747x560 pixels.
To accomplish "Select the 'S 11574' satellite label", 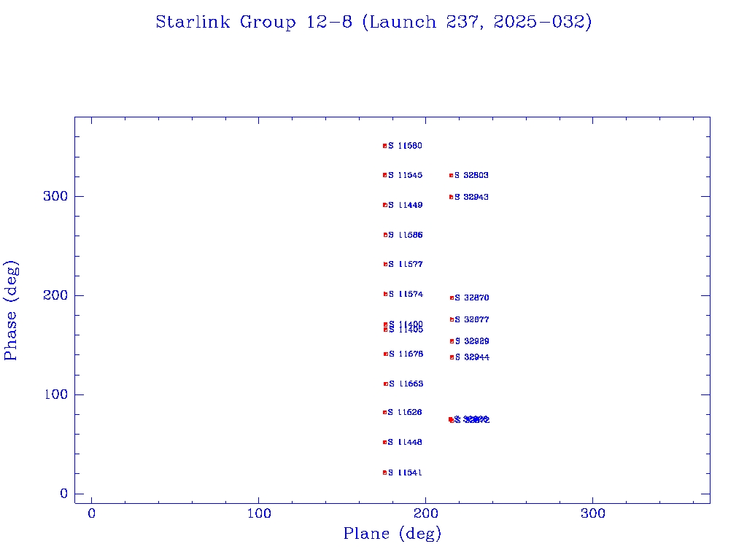I will pos(406,295).
